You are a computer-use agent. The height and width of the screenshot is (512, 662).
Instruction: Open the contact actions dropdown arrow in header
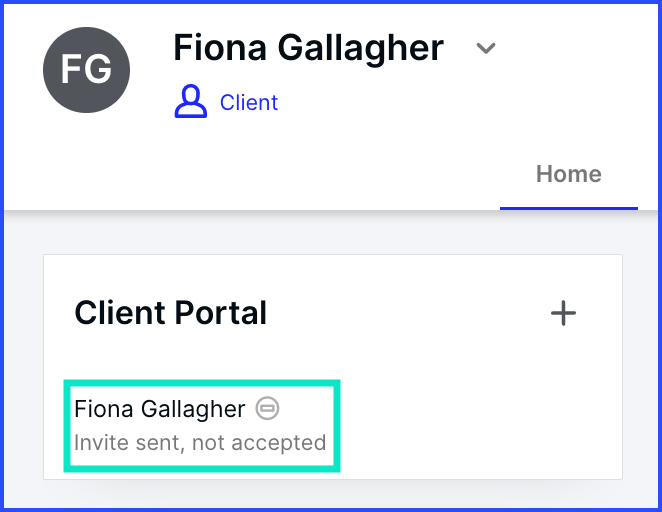[x=486, y=48]
